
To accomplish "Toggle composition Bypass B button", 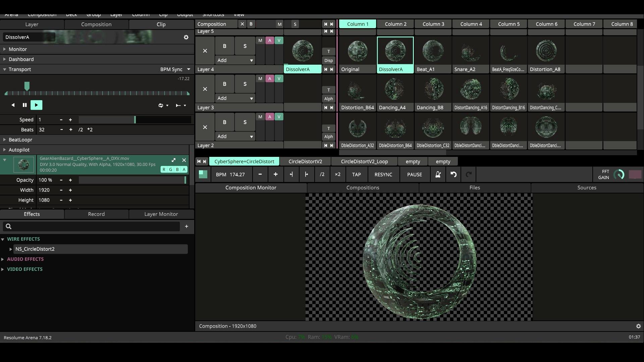I will point(251,24).
